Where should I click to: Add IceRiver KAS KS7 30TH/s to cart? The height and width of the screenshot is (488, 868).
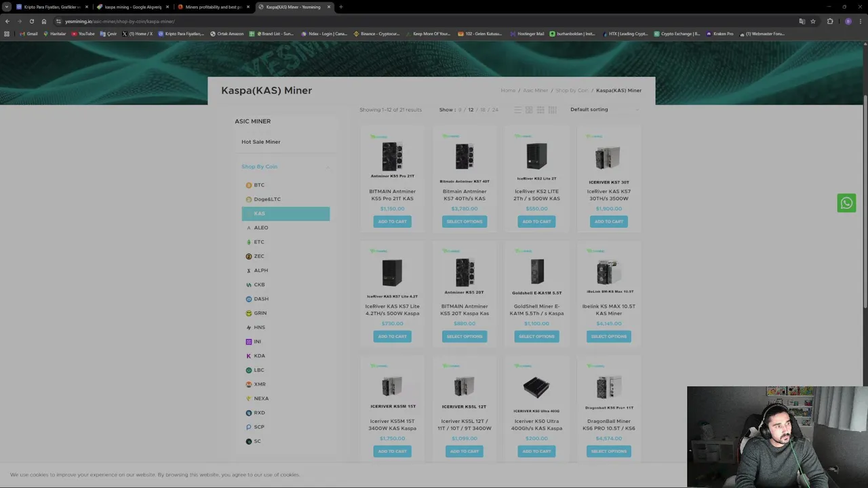pos(609,222)
